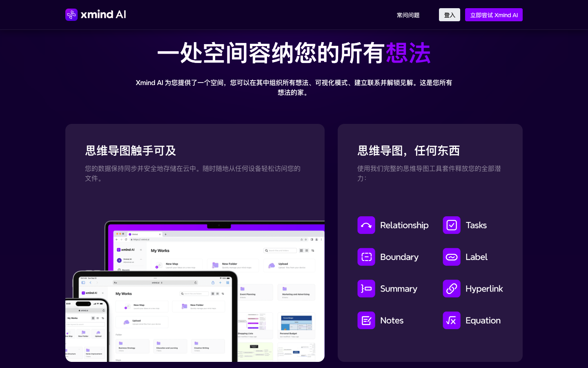The height and width of the screenshot is (368, 588).
Task: Toggle the sort order in My Works
Action: coord(313,251)
